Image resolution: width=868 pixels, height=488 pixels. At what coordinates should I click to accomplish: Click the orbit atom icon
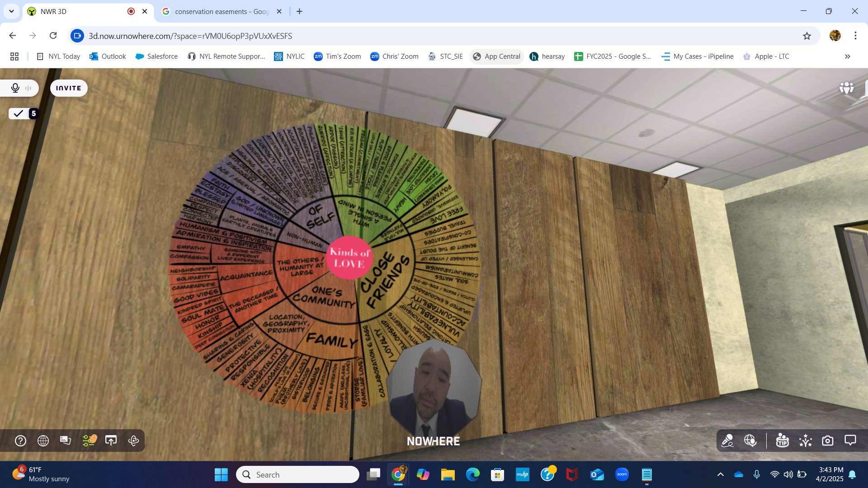[133, 441]
